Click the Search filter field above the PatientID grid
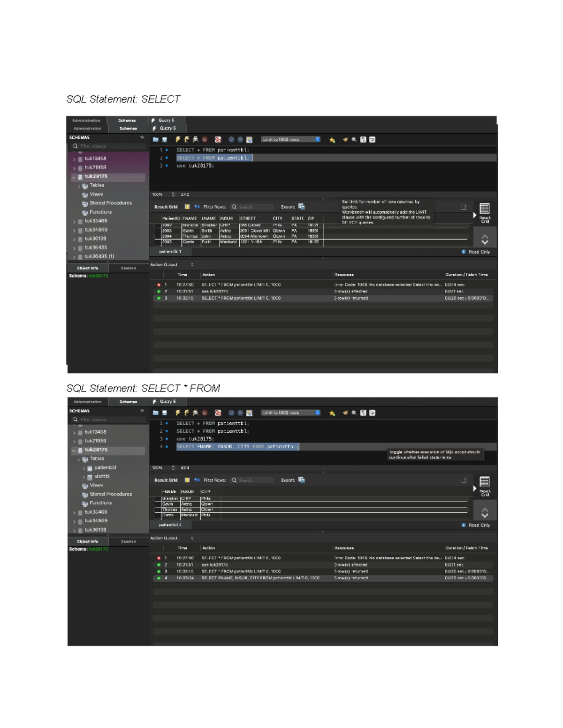The width and height of the screenshot is (563, 728). click(253, 207)
